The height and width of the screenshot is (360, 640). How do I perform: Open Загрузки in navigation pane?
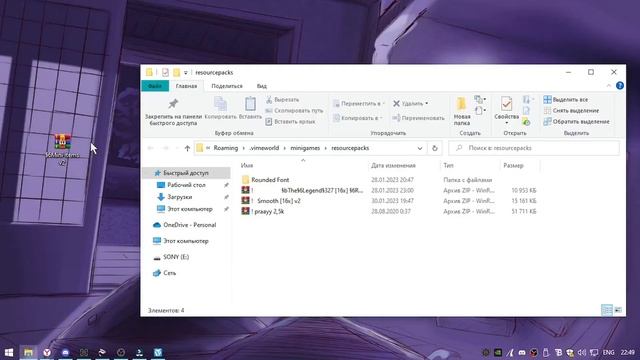pos(179,197)
